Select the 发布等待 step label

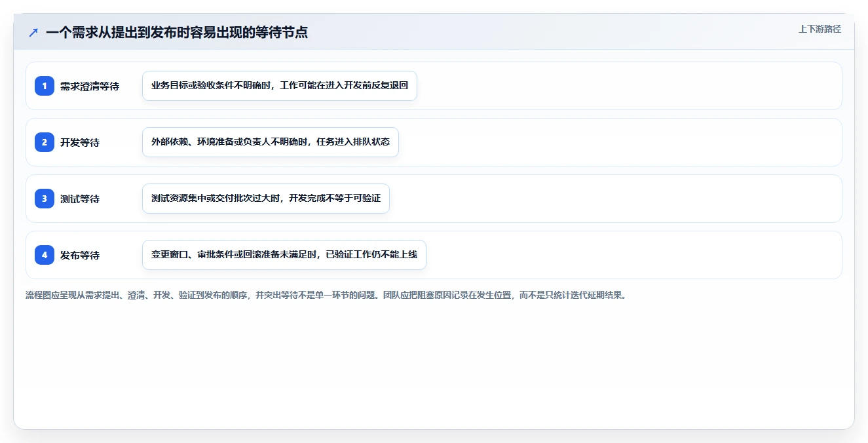pyautogui.click(x=80, y=255)
